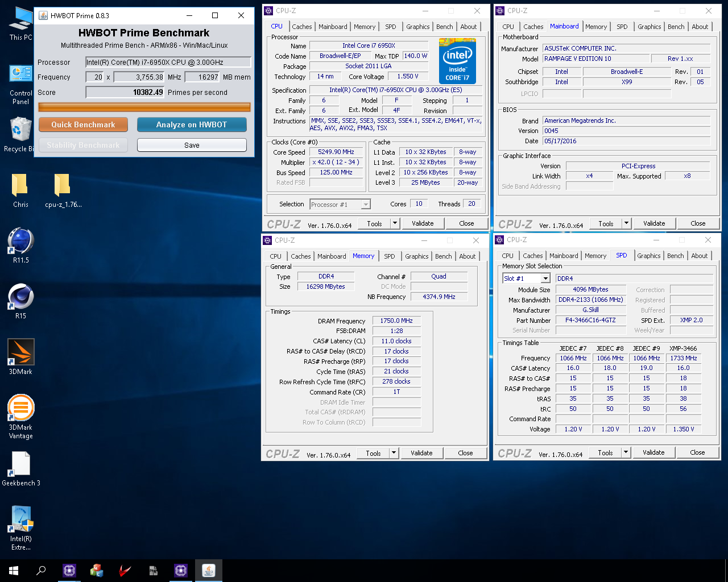
Task: Click the DRAM Frequency value 1750.0 MHz
Action: click(x=396, y=321)
